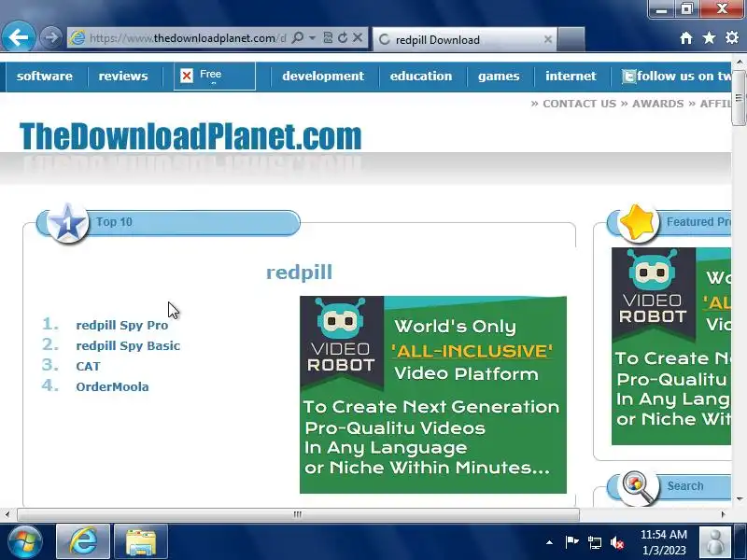Go back with the browser back arrow
Viewport: 747px width, 560px height.
[x=19, y=37]
